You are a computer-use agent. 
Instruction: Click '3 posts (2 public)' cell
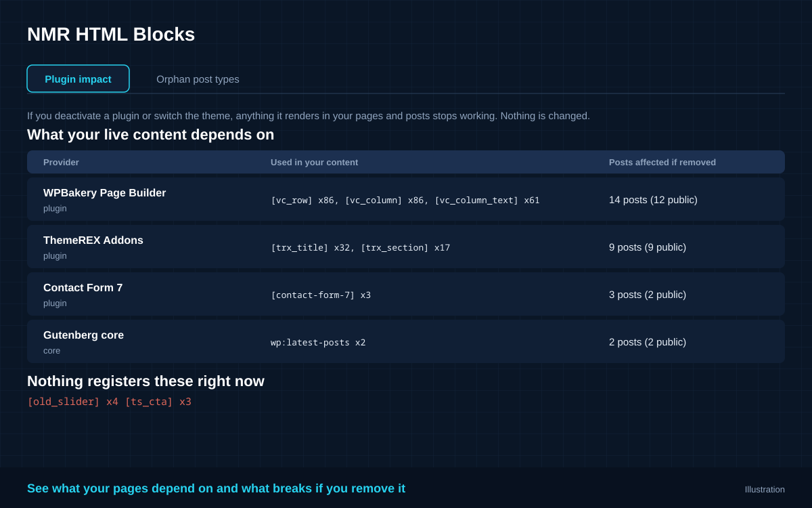point(648,295)
